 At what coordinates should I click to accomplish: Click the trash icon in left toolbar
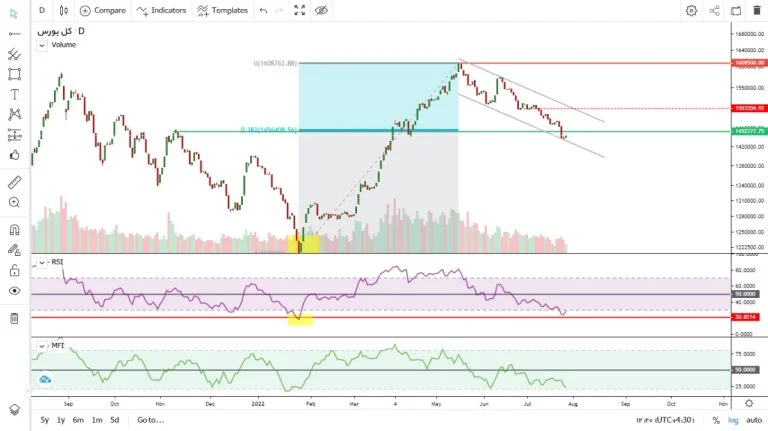click(x=14, y=318)
